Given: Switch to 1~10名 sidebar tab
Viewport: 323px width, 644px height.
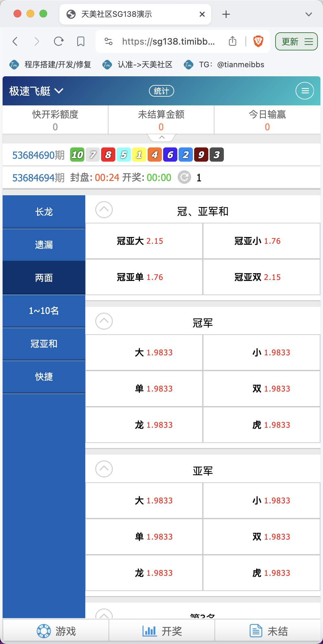Looking at the screenshot, I should coord(44,311).
